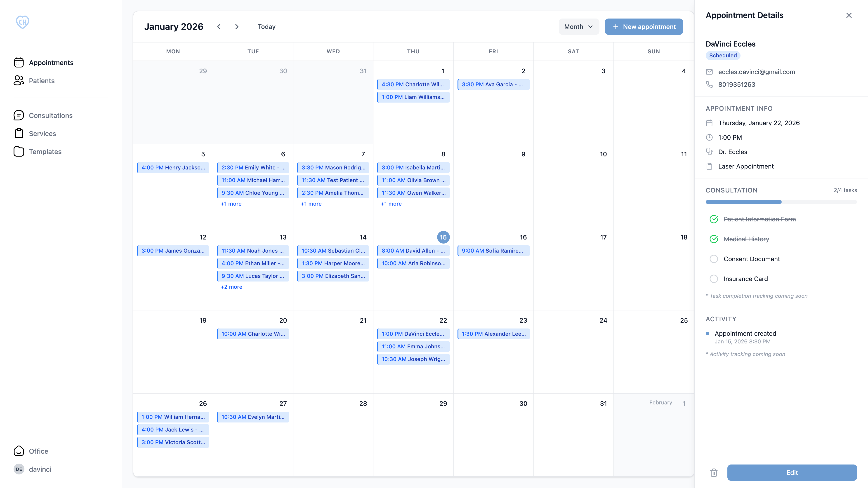This screenshot has height=488, width=868.
Task: Expand '+2 more' on January 13
Action: (x=231, y=287)
